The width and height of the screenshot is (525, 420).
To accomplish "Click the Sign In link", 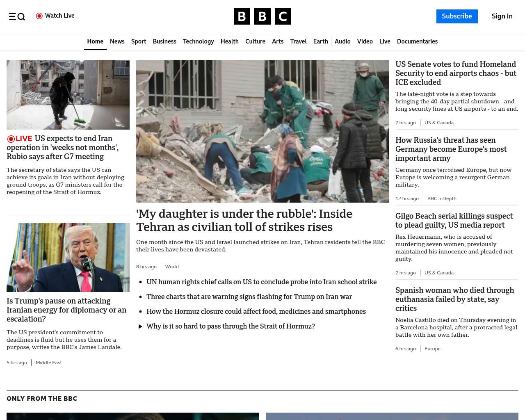I will (502, 16).
